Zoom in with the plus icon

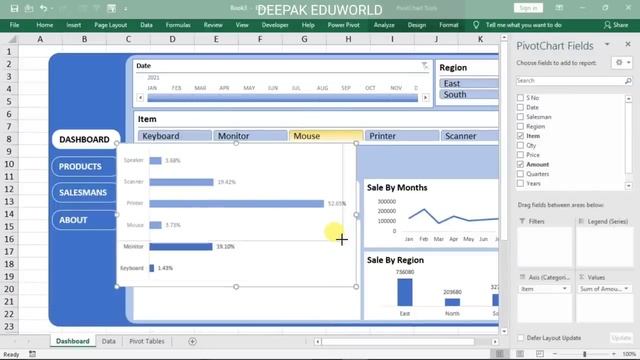pos(614,354)
